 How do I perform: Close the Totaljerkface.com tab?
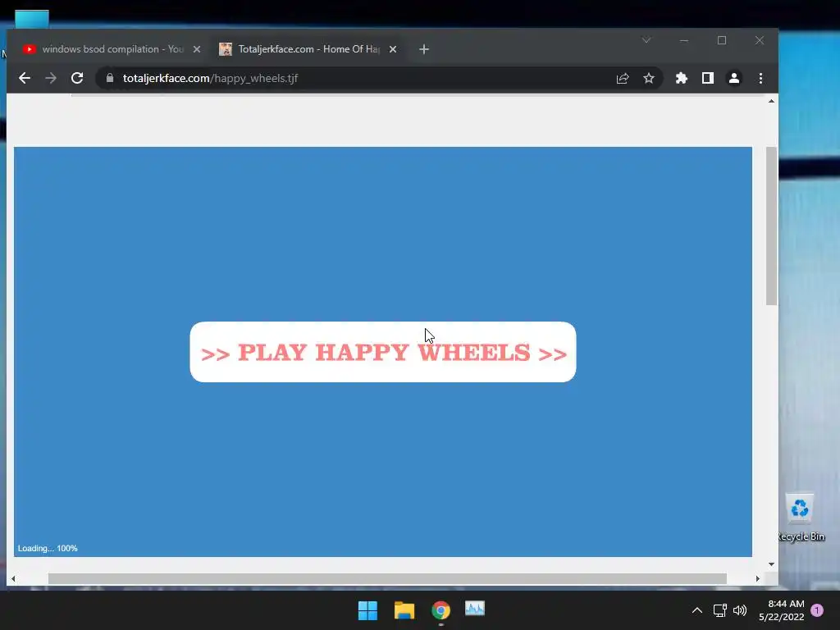[393, 49]
